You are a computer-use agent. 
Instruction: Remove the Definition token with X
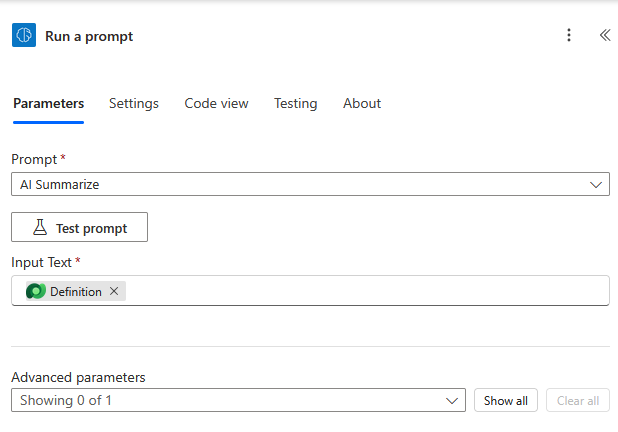point(114,291)
